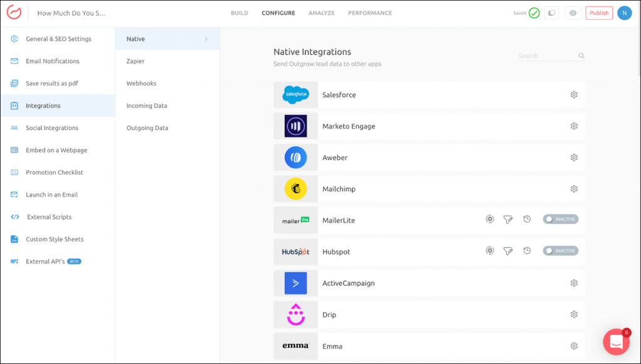Viewport: 641px width, 364px height.
Task: Open Salesforce integration settings gear
Action: (x=573, y=94)
